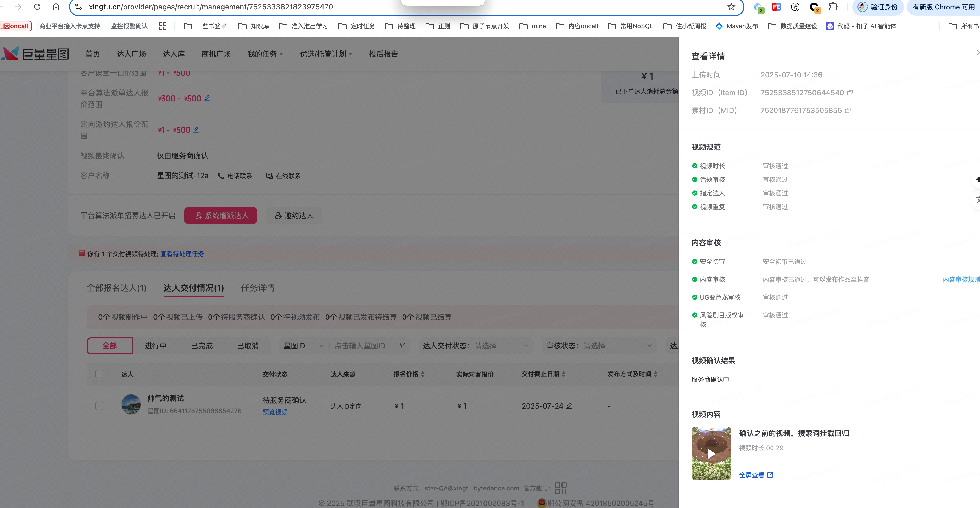Edit the platform dispatch price range
This screenshot has height=508, width=980.
coord(207,98)
